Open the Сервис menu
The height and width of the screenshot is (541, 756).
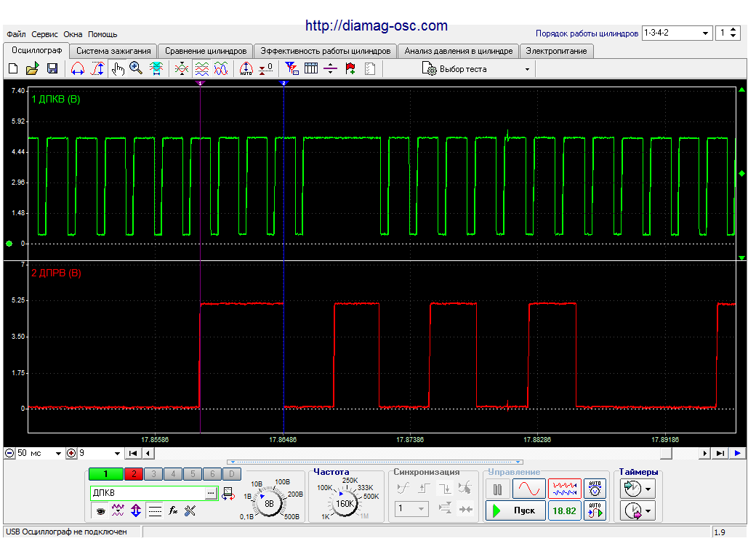[x=44, y=34]
